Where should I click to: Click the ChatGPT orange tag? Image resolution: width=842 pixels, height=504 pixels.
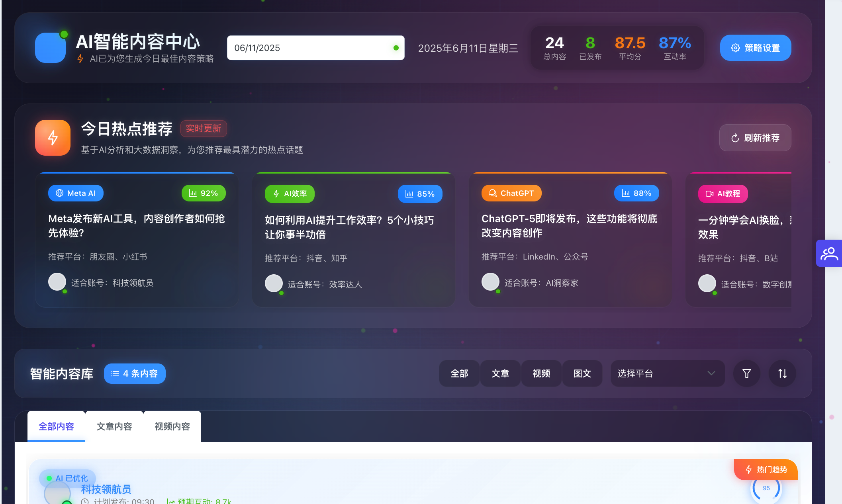pos(511,193)
